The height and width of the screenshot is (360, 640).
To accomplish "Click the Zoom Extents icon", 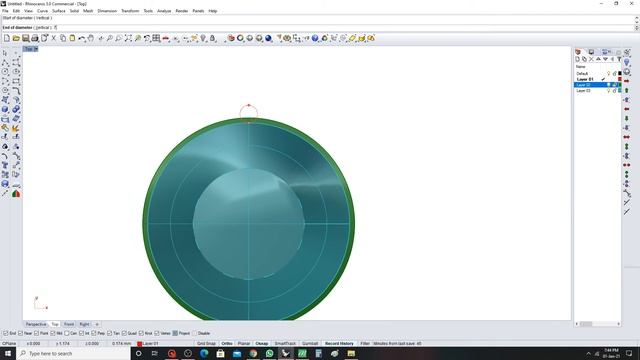I will [x=128, y=38].
